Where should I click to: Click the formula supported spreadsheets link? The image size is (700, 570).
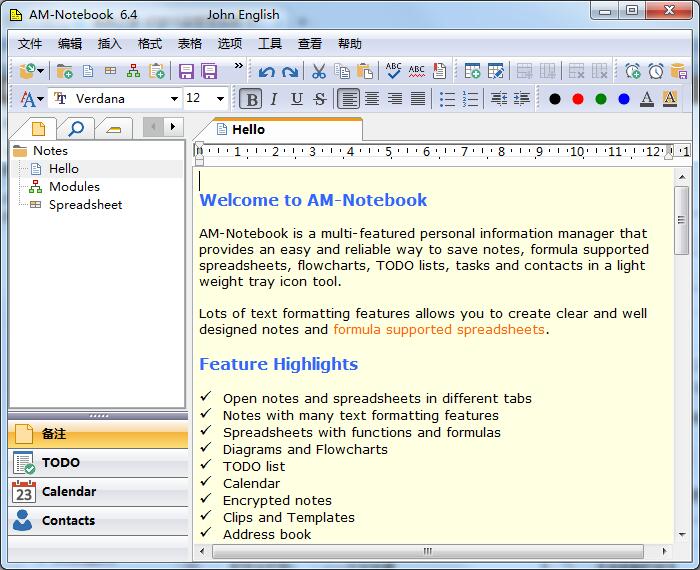[x=439, y=330]
